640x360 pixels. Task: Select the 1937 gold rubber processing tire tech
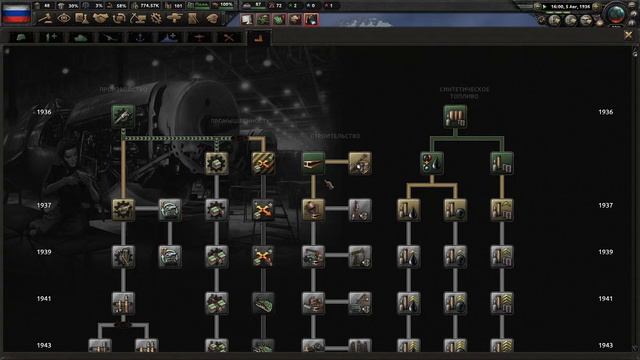pyautogui.click(x=455, y=209)
